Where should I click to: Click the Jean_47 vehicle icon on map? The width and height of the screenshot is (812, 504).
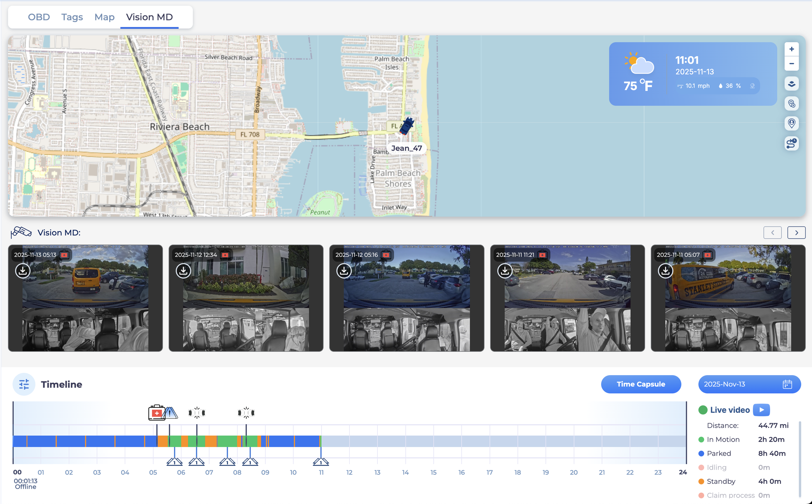click(407, 126)
